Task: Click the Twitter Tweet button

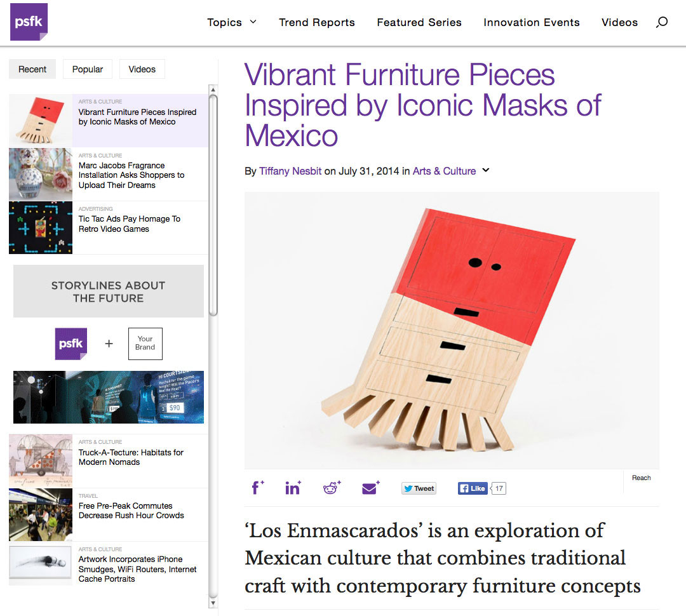Action: [419, 488]
